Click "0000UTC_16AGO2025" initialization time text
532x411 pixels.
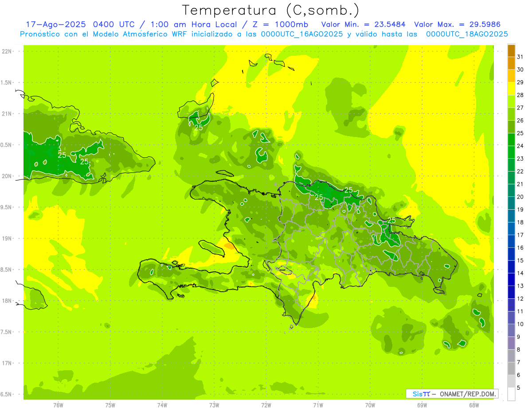(302, 34)
